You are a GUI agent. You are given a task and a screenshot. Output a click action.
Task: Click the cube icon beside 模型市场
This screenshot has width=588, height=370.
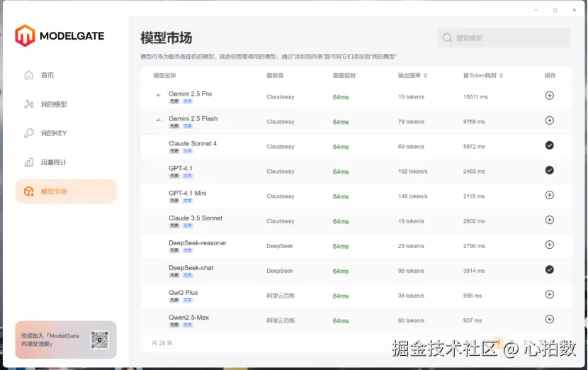(29, 191)
